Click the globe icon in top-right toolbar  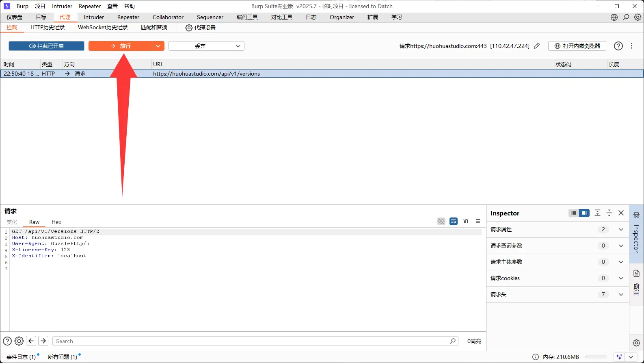pyautogui.click(x=614, y=17)
